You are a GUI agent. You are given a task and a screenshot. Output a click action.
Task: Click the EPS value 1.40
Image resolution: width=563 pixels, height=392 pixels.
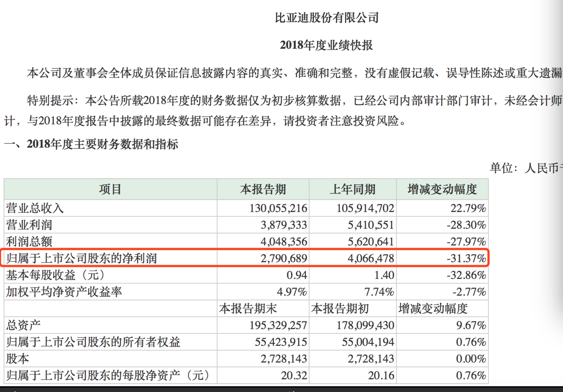[x=384, y=275]
